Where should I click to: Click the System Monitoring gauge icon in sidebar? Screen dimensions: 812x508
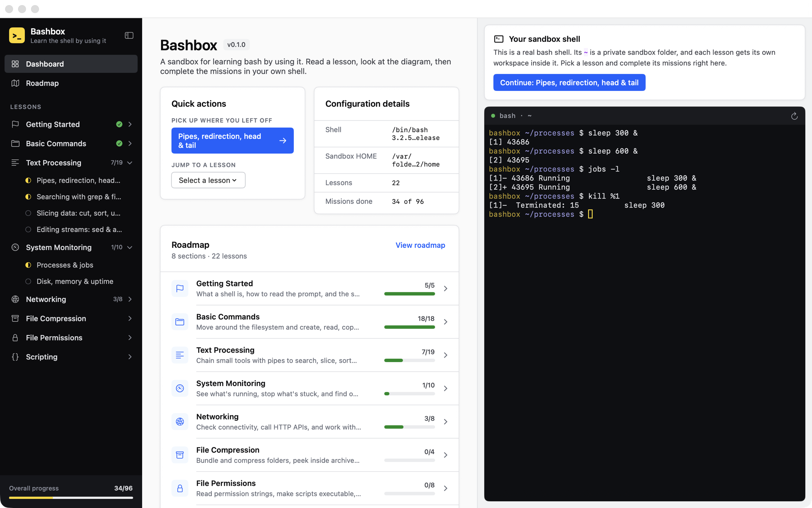[x=15, y=247]
